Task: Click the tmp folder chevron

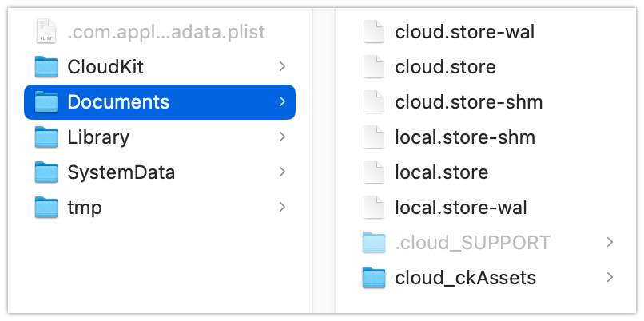Action: pyautogui.click(x=282, y=208)
